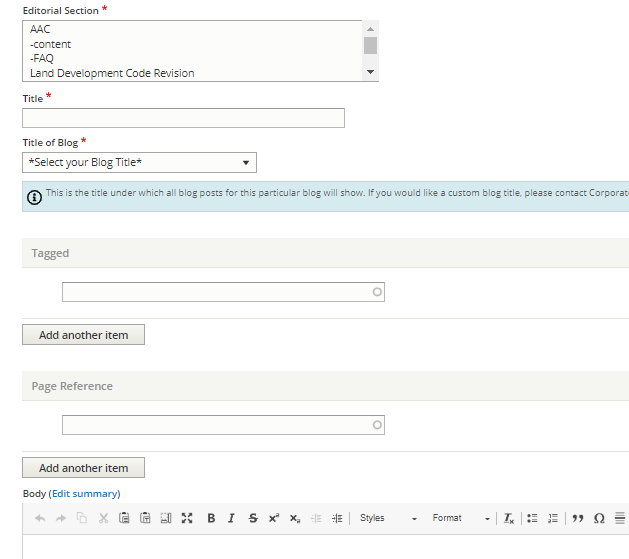Click Add another item under Tagged

tap(83, 334)
